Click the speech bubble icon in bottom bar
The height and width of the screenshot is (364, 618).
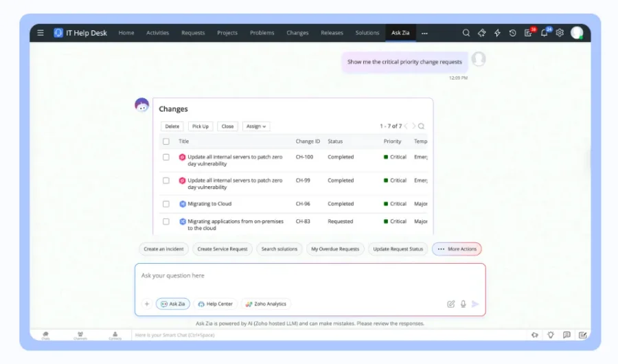[x=566, y=335]
